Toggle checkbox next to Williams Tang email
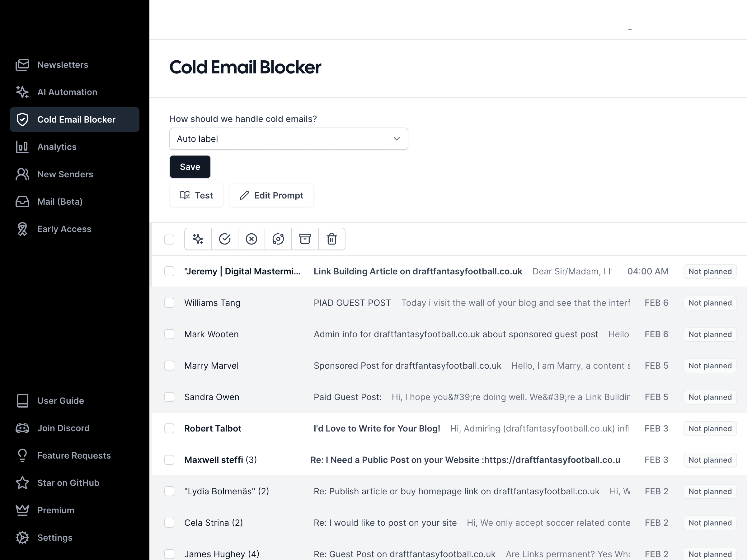Viewport: 747px width, 560px height. pyautogui.click(x=169, y=302)
